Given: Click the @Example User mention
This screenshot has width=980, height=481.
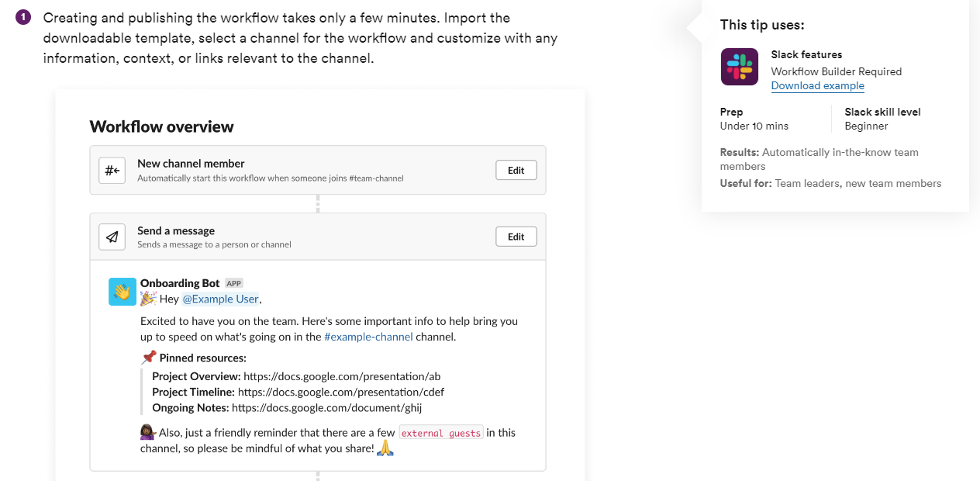Looking at the screenshot, I should (220, 299).
